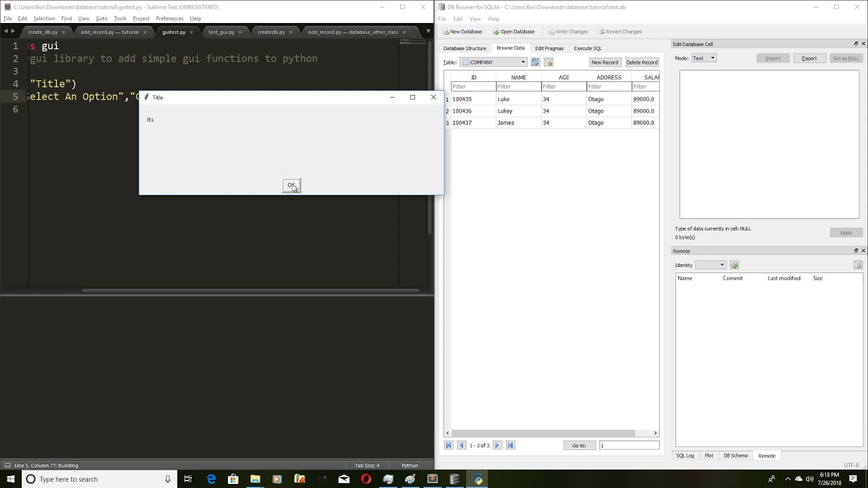The image size is (868, 488).
Task: Select the cell containing 100437
Action: pos(473,123)
